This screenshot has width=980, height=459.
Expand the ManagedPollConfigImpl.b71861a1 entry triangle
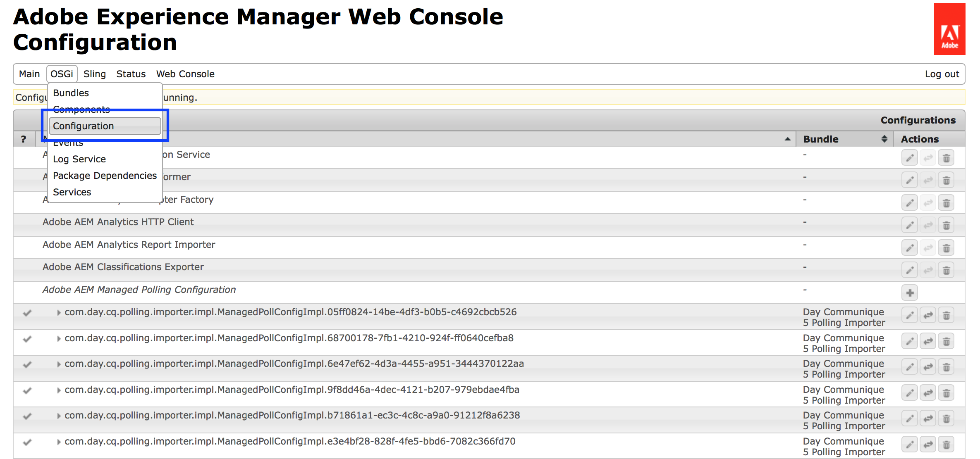pos(59,416)
